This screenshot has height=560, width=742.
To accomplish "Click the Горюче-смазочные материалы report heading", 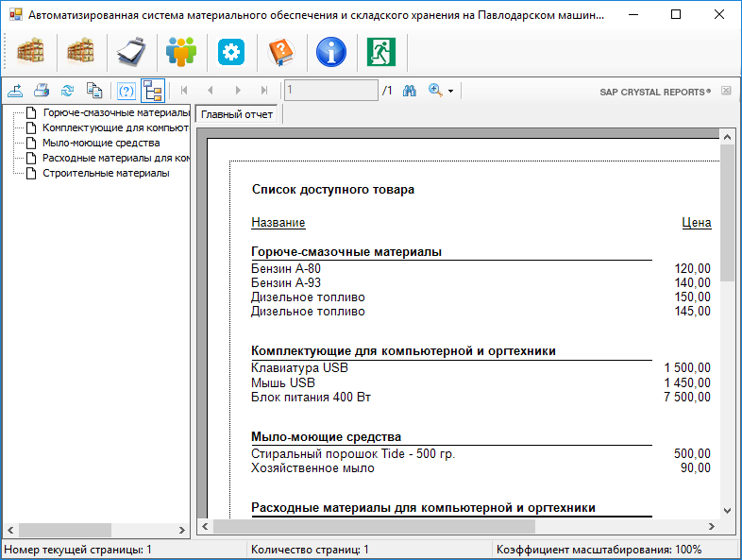I will coord(346,252).
